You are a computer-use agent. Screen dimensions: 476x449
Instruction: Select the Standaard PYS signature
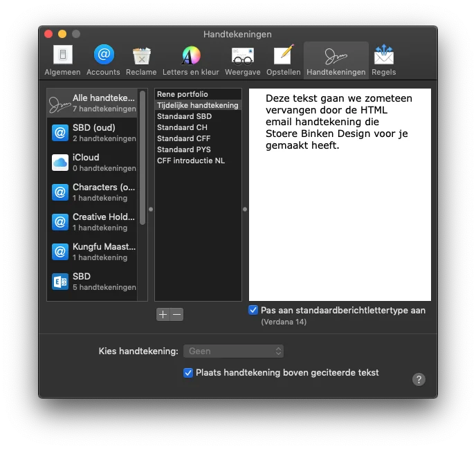(198, 149)
